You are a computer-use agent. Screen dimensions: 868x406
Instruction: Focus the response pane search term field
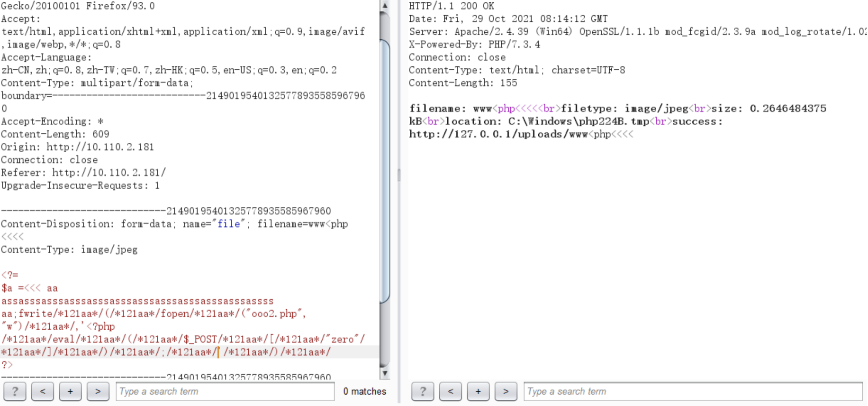click(x=693, y=391)
